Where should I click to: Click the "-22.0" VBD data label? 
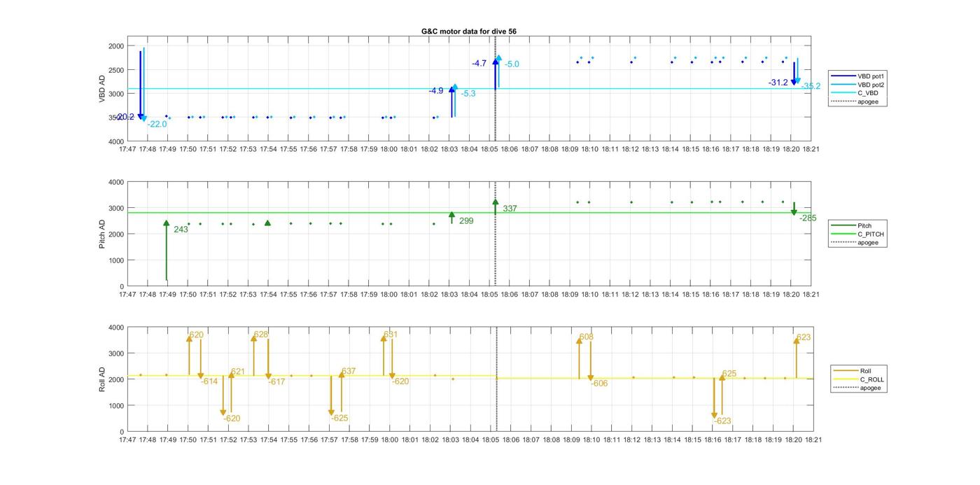(x=157, y=125)
